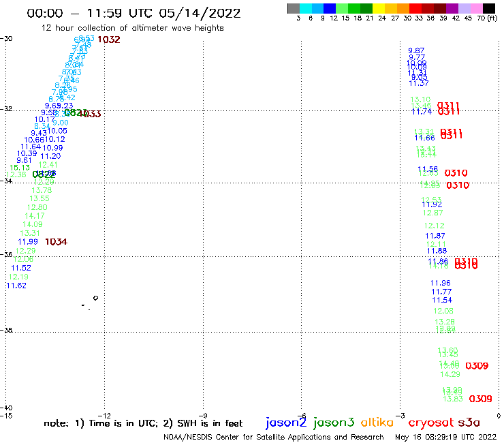Select wave height value 14.09
Screen dimensions: 504x443
pos(33,224)
